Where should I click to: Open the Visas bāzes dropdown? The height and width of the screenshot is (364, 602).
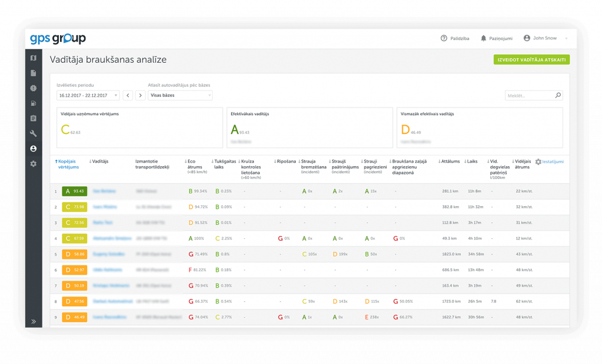(x=180, y=95)
